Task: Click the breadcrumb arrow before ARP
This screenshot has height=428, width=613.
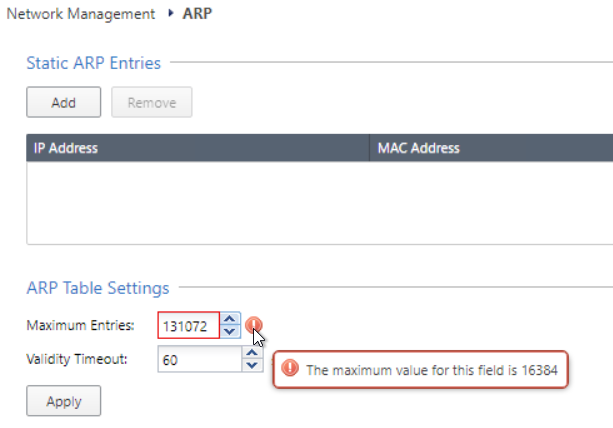Action: [170, 13]
